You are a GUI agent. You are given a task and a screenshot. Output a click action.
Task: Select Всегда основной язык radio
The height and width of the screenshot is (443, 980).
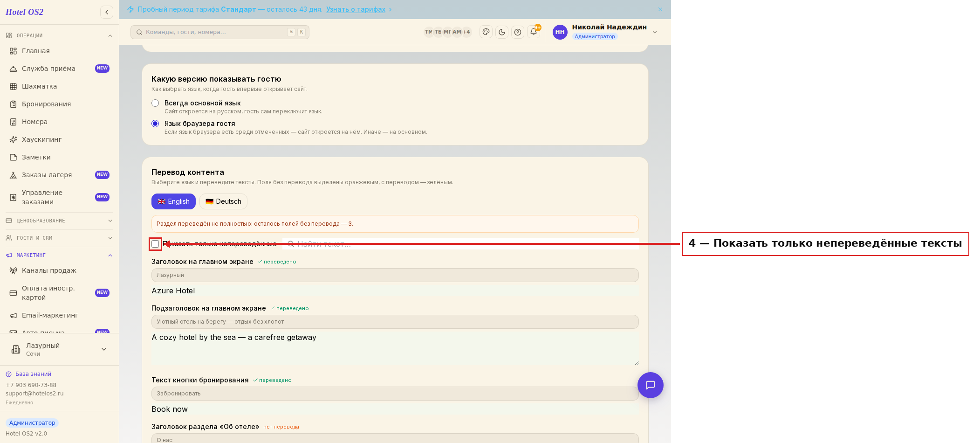(155, 103)
